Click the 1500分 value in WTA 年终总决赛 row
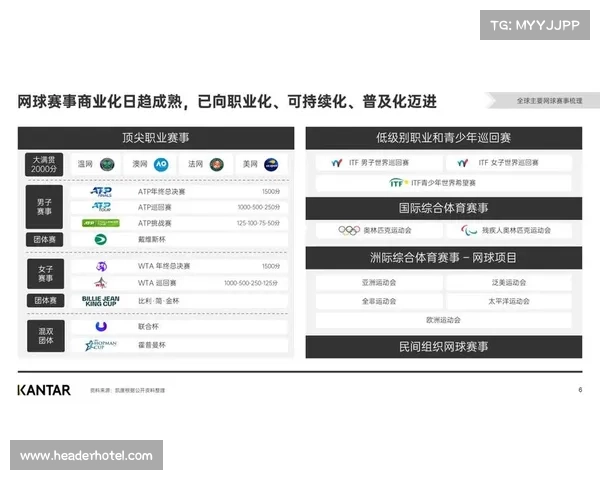This screenshot has width=600, height=480. point(271,266)
